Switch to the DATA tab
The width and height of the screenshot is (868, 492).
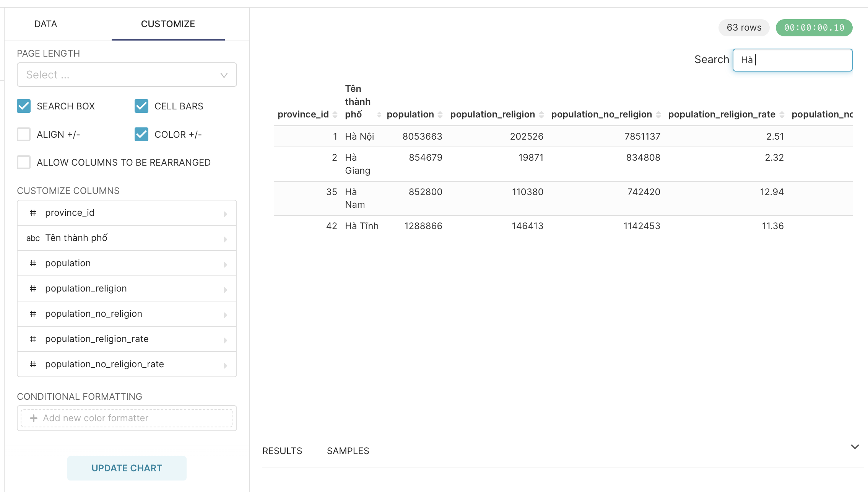(46, 24)
